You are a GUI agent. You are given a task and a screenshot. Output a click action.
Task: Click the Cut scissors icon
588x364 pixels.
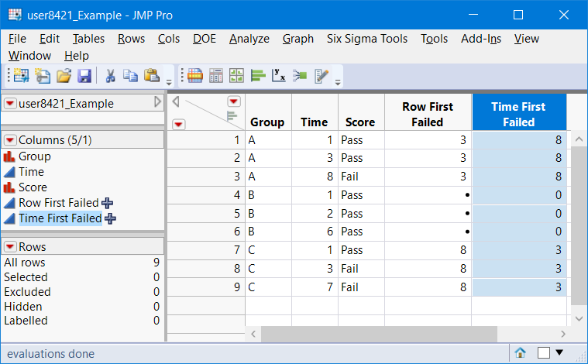coord(111,76)
